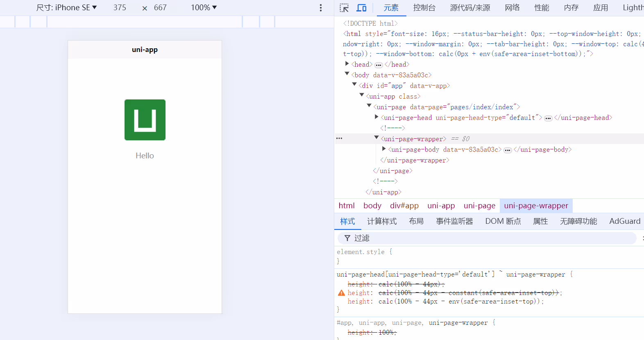The height and width of the screenshot is (340, 644).
Task: Select the 事件监听器 subtab
Action: click(454, 221)
